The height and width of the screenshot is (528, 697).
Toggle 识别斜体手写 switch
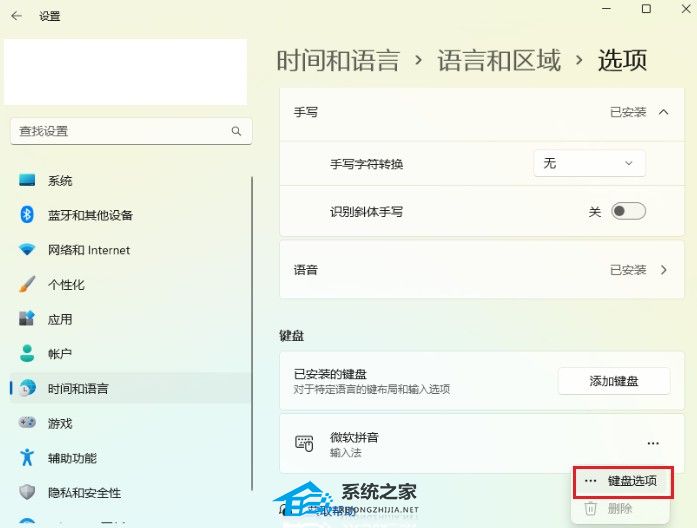coord(628,211)
